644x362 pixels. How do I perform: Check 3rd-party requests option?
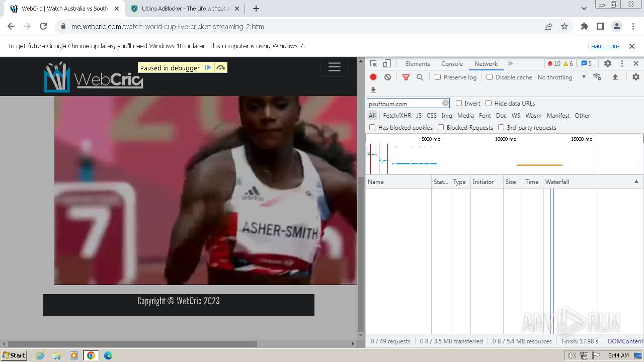501,127
